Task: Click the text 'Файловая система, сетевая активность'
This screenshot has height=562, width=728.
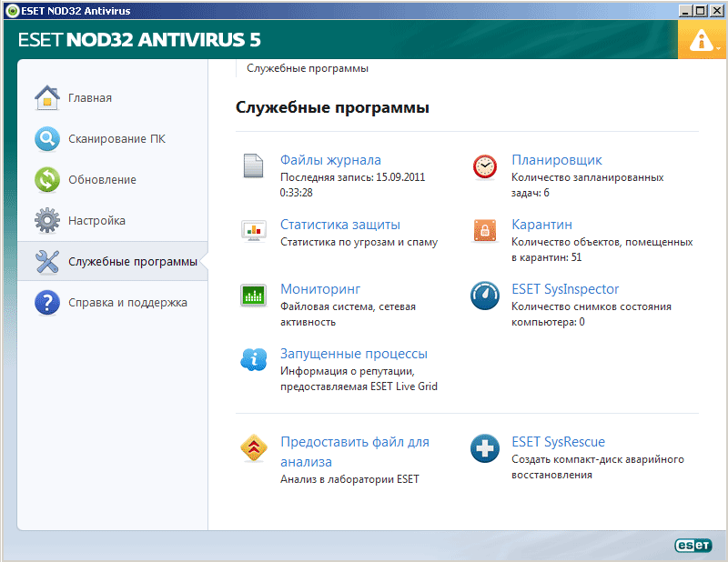Action: pyautogui.click(x=348, y=314)
